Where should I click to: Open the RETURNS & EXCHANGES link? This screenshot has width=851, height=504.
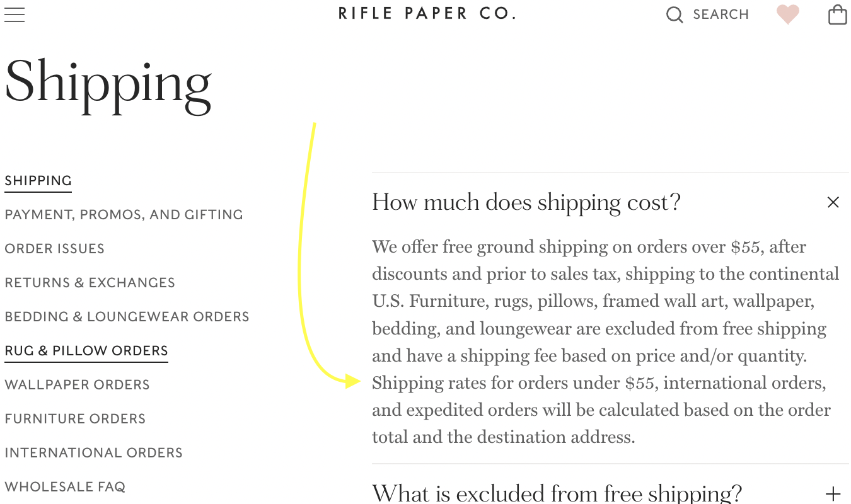click(90, 282)
